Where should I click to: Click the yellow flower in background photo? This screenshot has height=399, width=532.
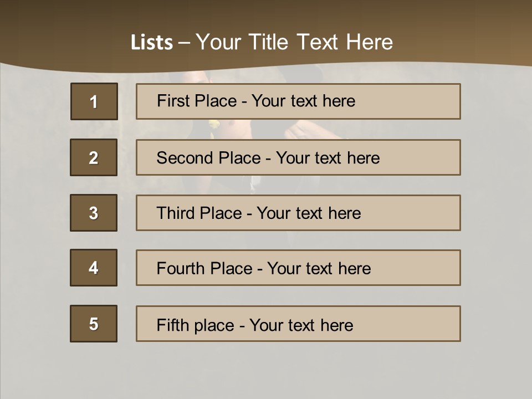(214, 124)
